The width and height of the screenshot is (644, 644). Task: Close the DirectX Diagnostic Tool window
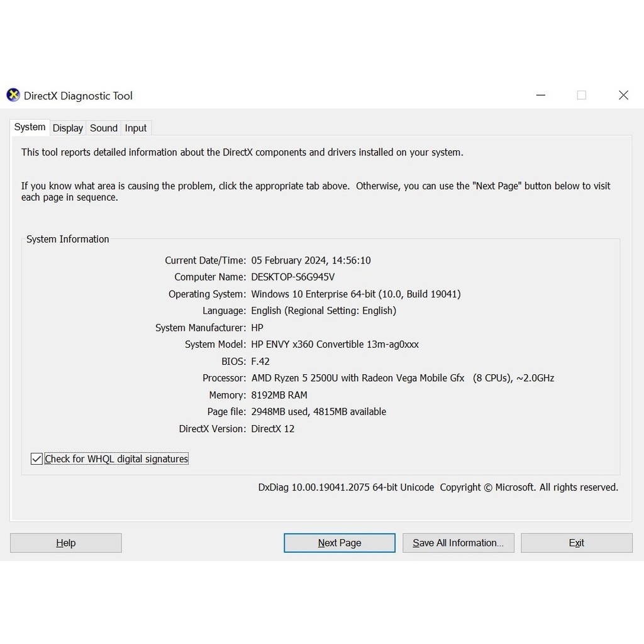623,96
